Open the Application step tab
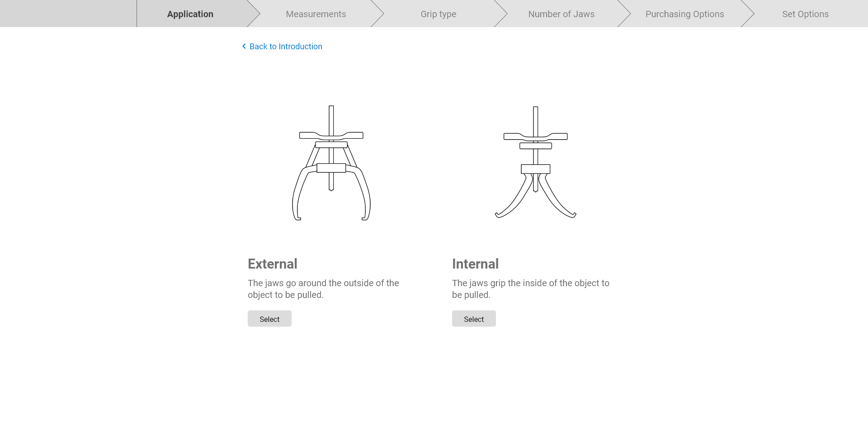This screenshot has height=439, width=868. tap(190, 14)
